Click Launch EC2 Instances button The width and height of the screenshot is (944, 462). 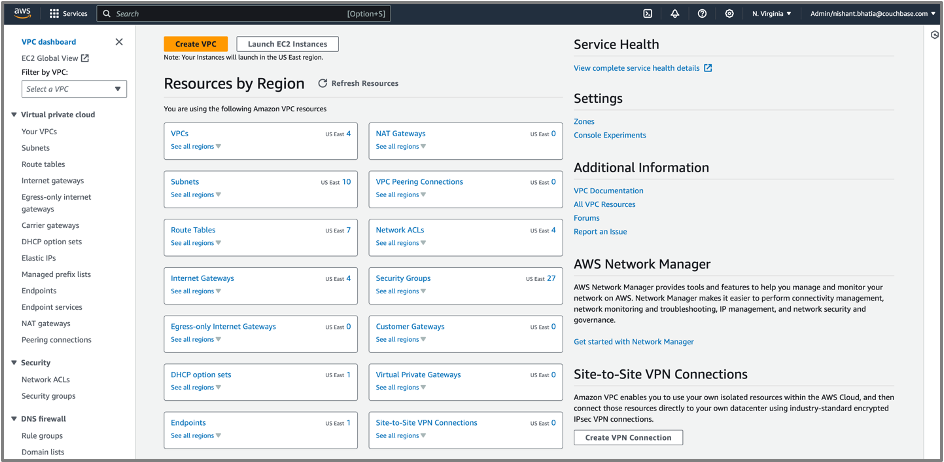click(x=287, y=44)
